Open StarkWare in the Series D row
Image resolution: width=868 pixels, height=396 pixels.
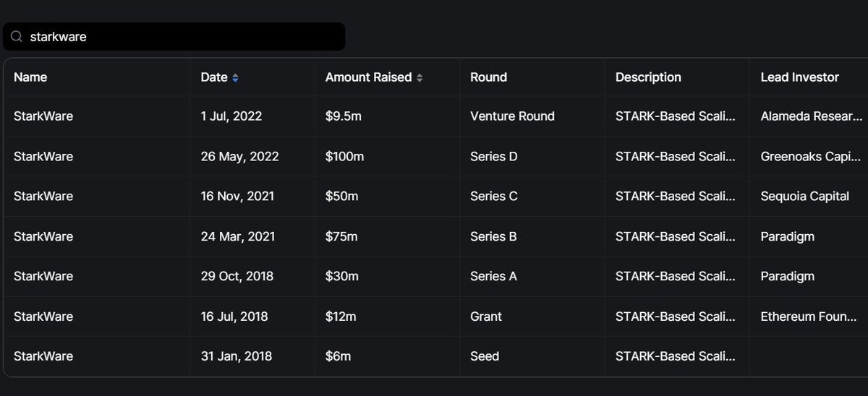coord(43,156)
